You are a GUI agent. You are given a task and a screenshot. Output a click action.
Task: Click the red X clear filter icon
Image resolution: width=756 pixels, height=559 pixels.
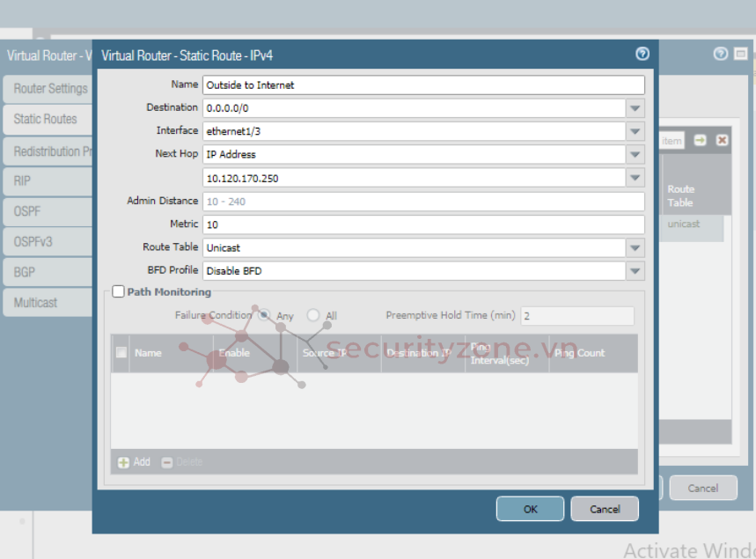tap(722, 141)
